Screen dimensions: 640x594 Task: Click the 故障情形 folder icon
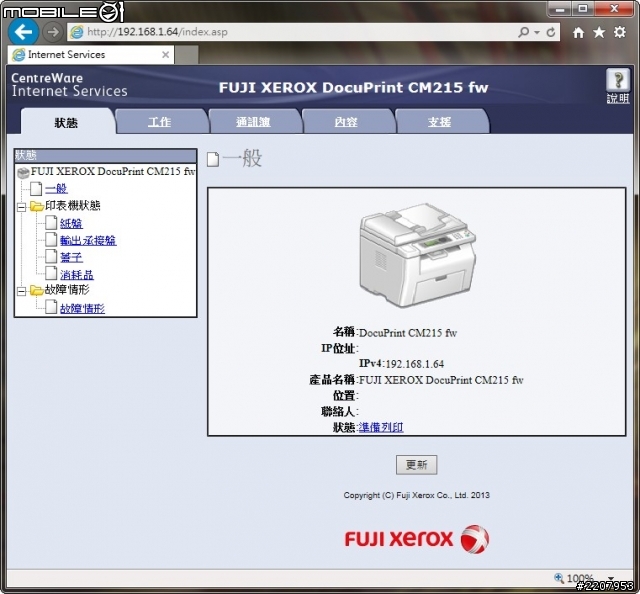(x=37, y=290)
